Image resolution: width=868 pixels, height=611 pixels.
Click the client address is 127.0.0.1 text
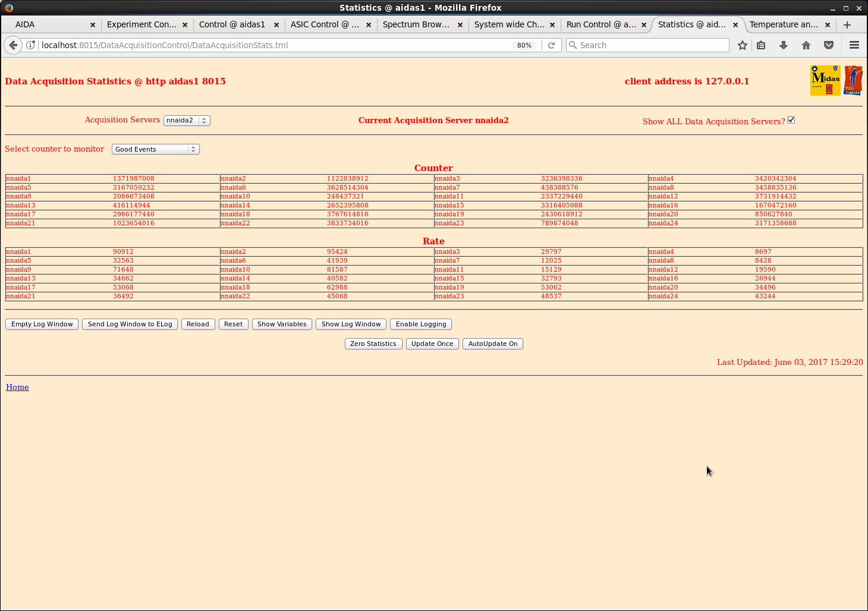(x=687, y=81)
